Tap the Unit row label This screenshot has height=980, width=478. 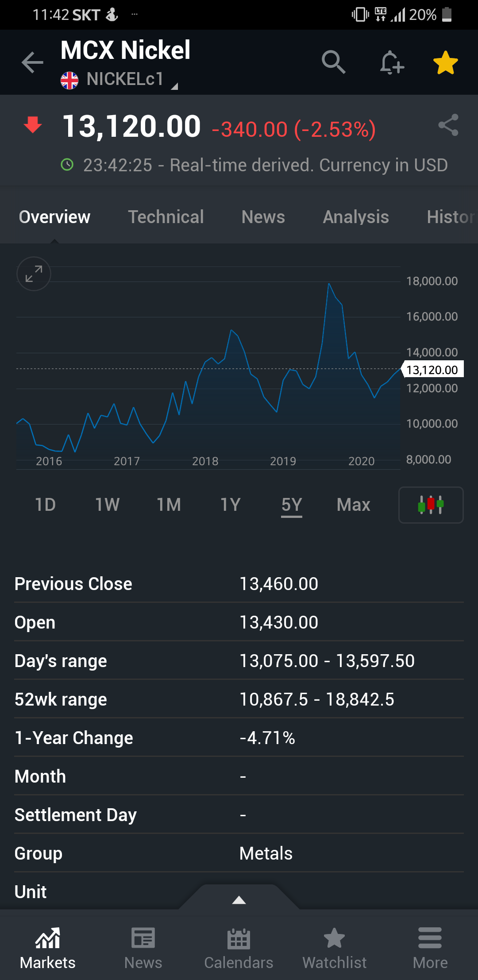click(x=31, y=892)
